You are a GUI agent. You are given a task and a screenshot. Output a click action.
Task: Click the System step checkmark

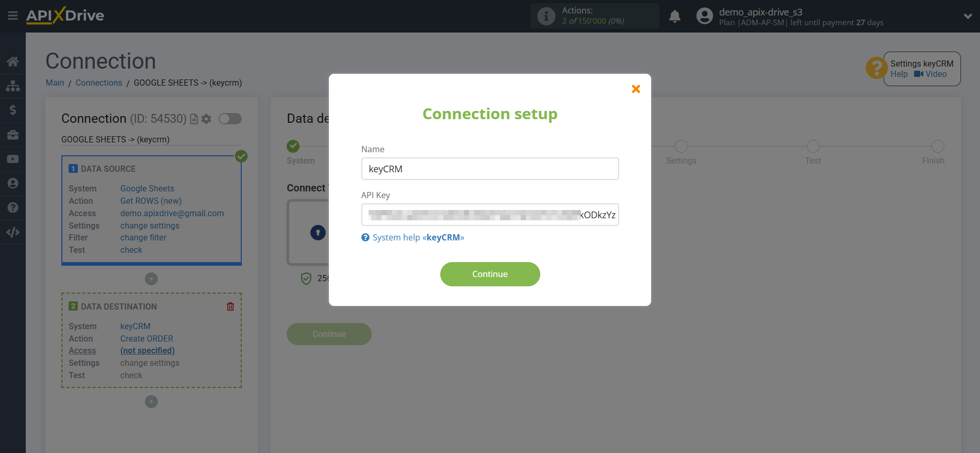tap(293, 146)
